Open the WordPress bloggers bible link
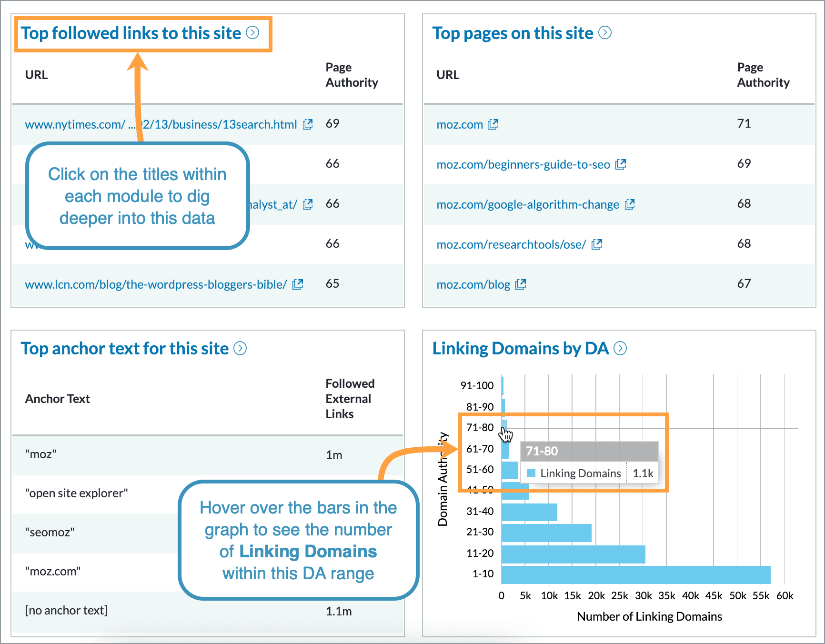This screenshot has width=825, height=644. coord(156,284)
